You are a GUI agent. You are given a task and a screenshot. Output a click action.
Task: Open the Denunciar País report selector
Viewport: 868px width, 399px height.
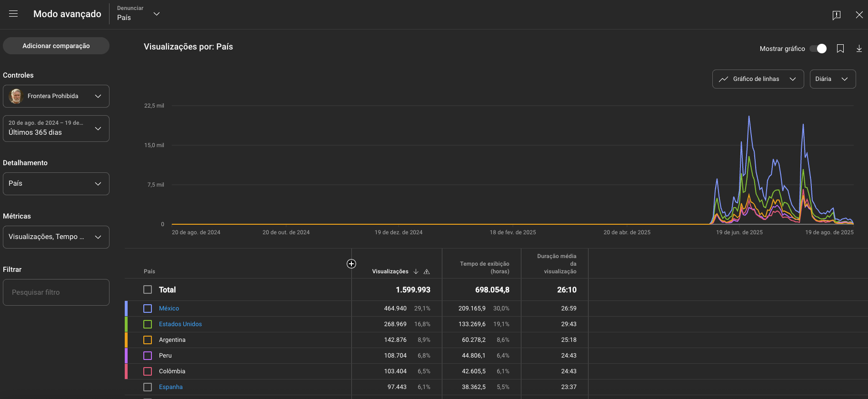(x=139, y=14)
